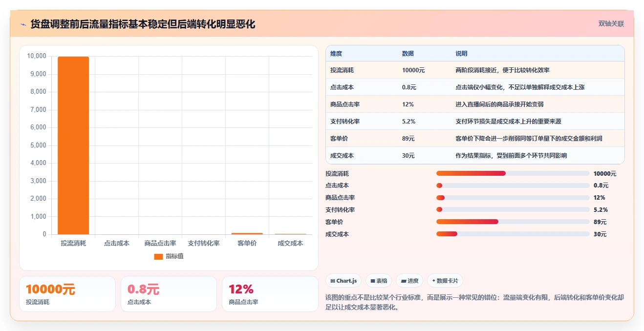Click the 5,000 y-axis value
This screenshot has height=331, width=644.
38,145
